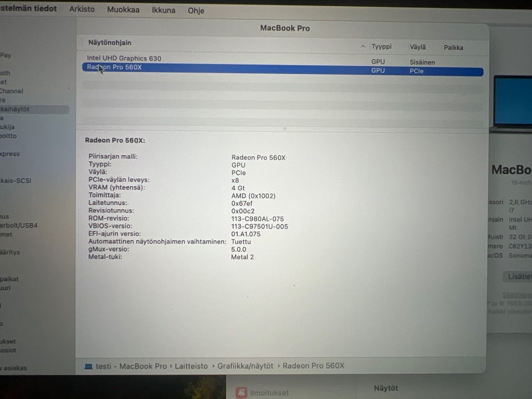Screen dimensions: 532x399
Task: Click the computer icon in path bar
Action: pyautogui.click(x=88, y=366)
